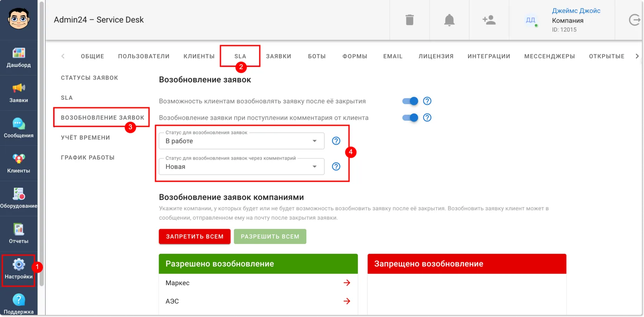This screenshot has width=644, height=317.
Task: Click the Admin24 mascot logo
Action: pos(18,18)
